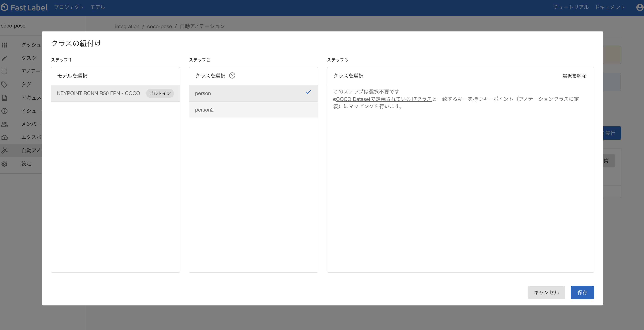This screenshot has width=644, height=330.
Task: Click the export cloud icon in sidebar
Action: [5, 137]
